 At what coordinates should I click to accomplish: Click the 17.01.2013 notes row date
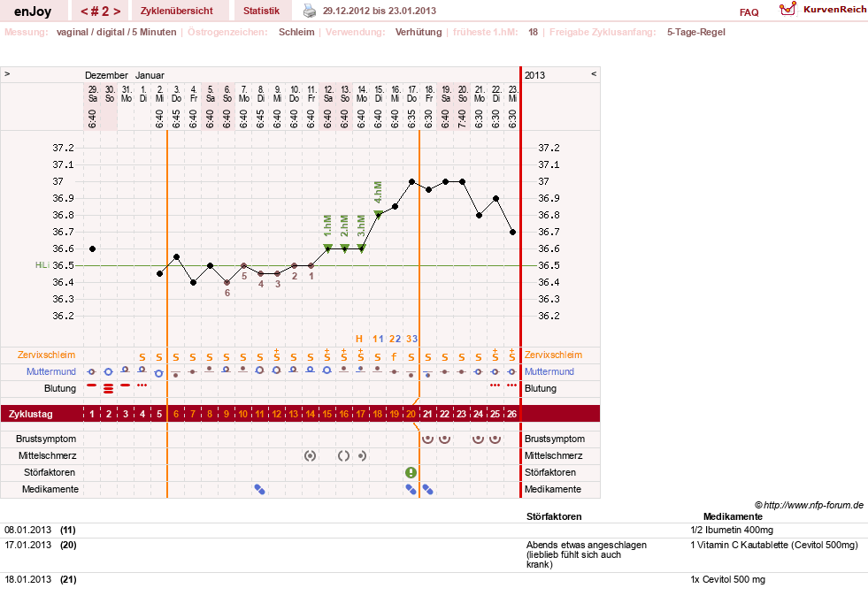pyautogui.click(x=27, y=545)
